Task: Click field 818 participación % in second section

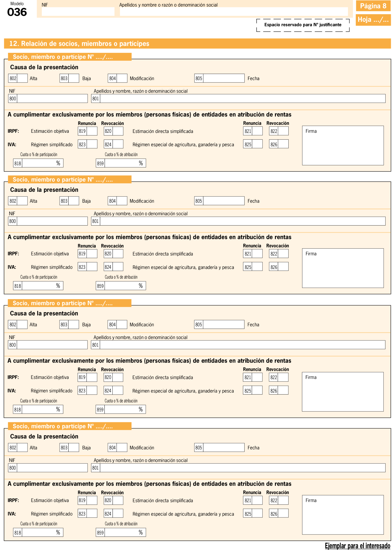Action: 43,286
